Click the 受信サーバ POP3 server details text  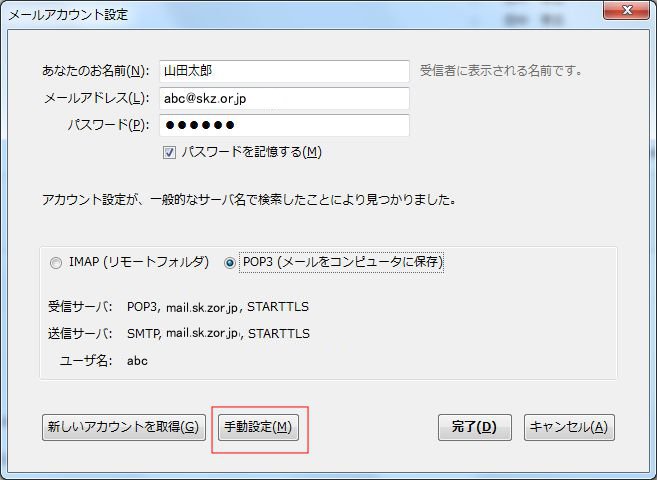pos(218,307)
